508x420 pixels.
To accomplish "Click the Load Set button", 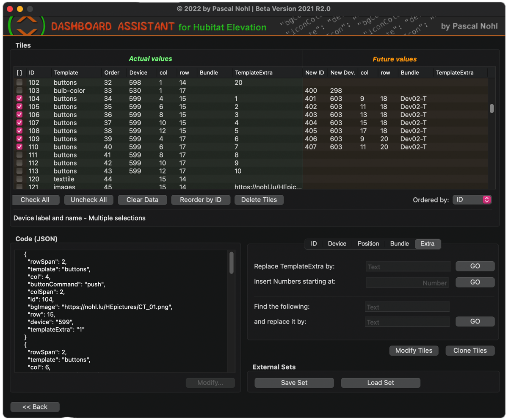I will pos(381,383).
